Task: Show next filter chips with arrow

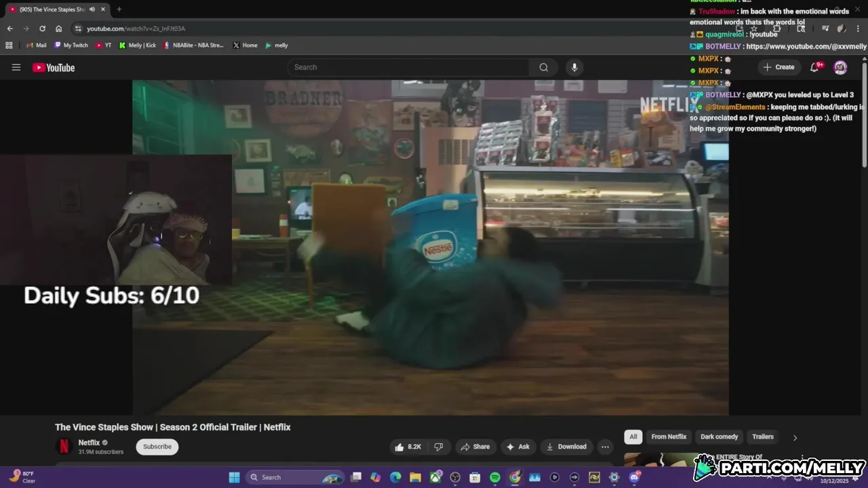Action: (795, 437)
